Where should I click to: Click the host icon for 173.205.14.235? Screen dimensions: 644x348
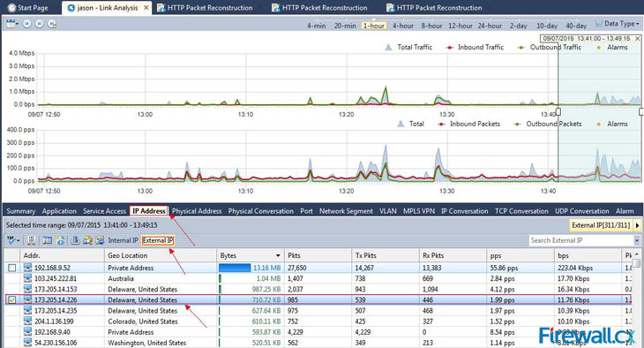[27, 311]
